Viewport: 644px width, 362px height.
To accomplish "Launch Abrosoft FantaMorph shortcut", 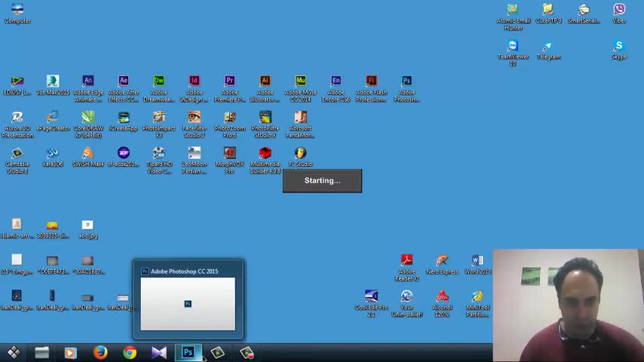I will (300, 124).
